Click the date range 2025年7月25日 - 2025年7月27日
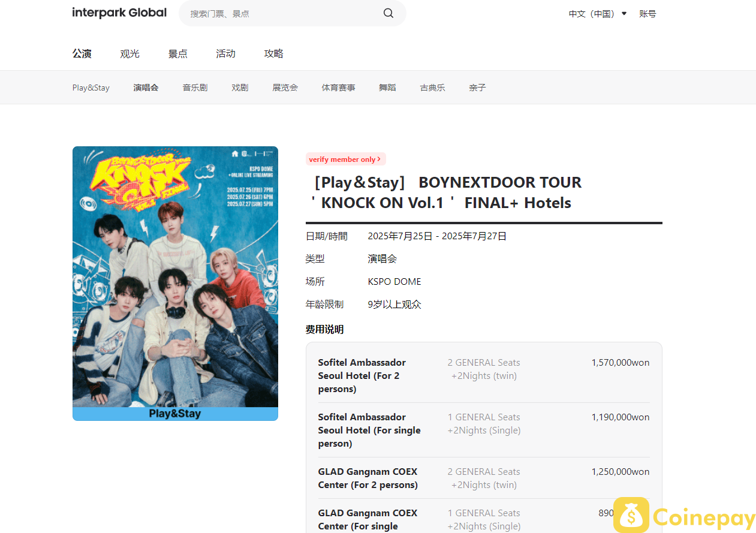This screenshot has height=533, width=756. 437,236
